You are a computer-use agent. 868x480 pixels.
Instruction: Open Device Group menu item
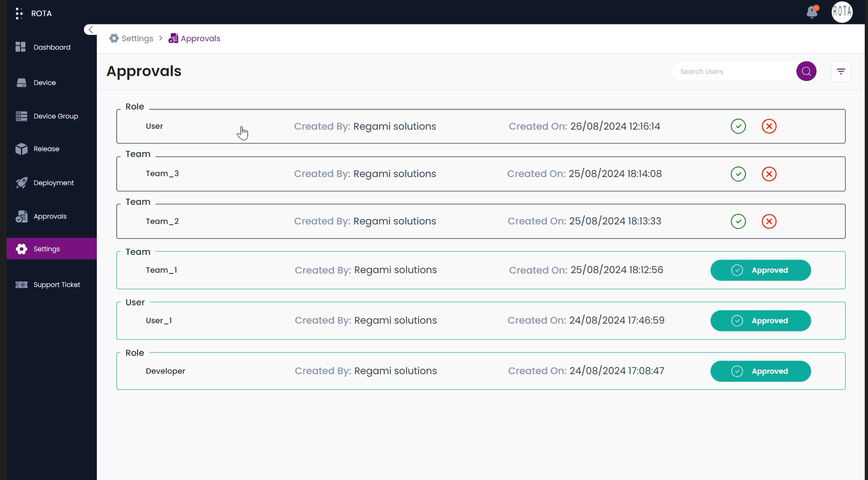56,116
